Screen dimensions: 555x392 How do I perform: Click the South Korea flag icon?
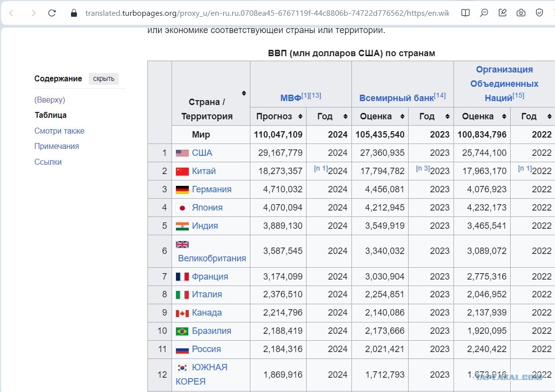click(182, 367)
